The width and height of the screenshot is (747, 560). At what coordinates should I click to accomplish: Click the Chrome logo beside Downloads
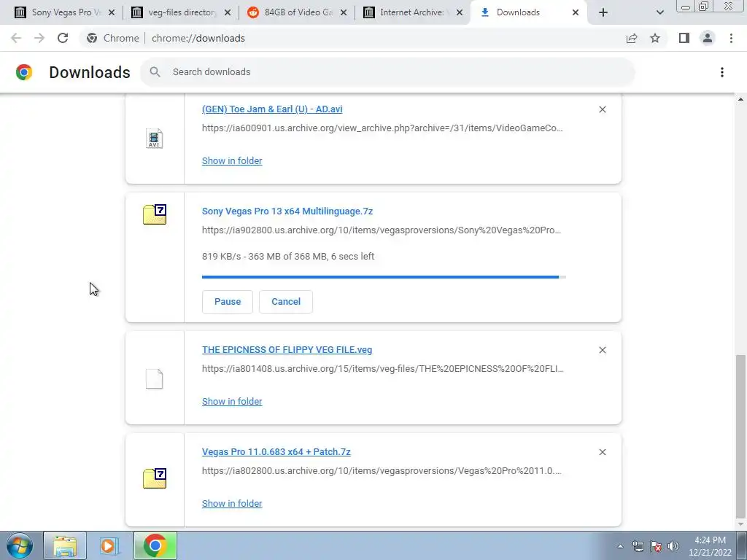pos(24,72)
